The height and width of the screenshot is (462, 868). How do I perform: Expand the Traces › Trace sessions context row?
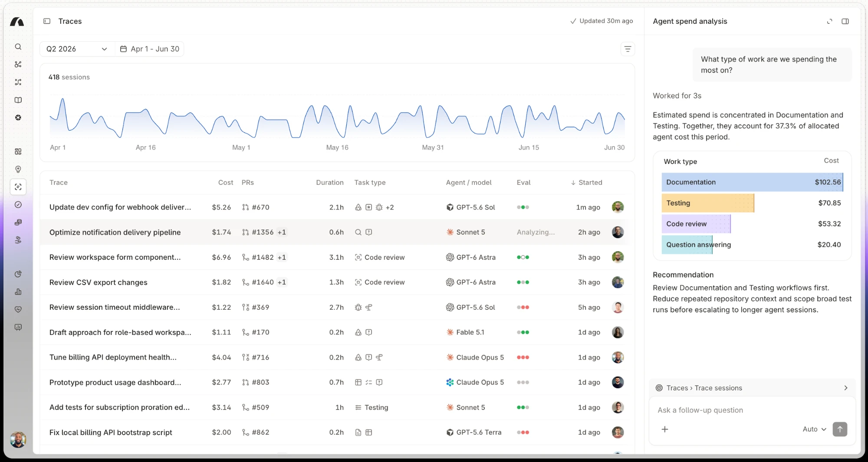coord(752,388)
